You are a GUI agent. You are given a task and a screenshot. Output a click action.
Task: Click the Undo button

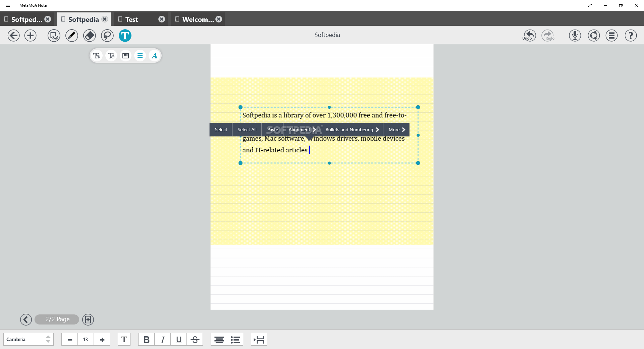click(x=529, y=35)
